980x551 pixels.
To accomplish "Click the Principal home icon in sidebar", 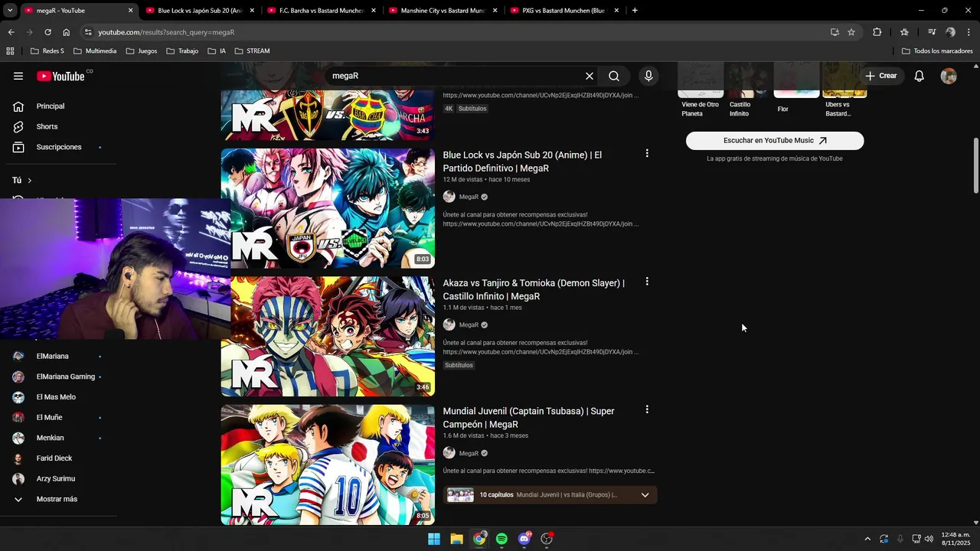I will coord(18,106).
